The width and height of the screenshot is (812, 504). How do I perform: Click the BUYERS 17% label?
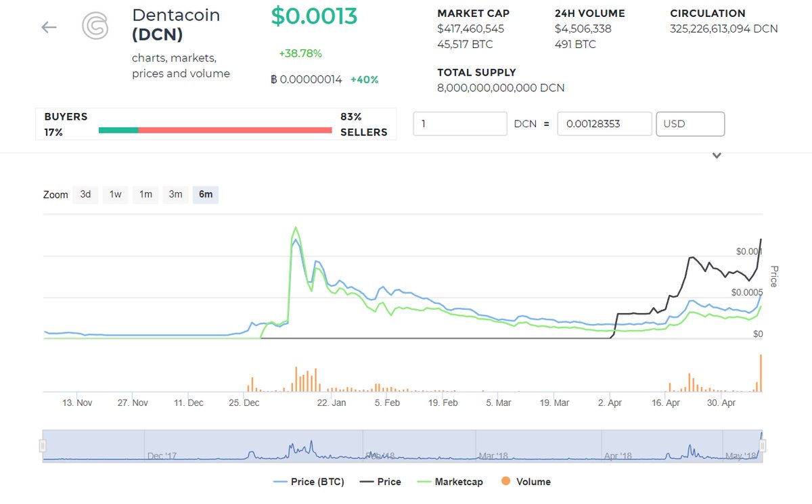tap(66, 124)
